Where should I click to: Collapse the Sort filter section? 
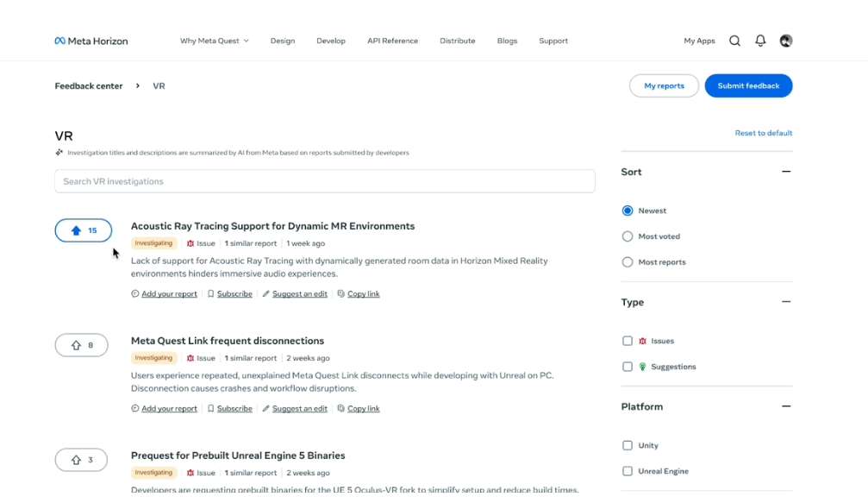(x=785, y=172)
